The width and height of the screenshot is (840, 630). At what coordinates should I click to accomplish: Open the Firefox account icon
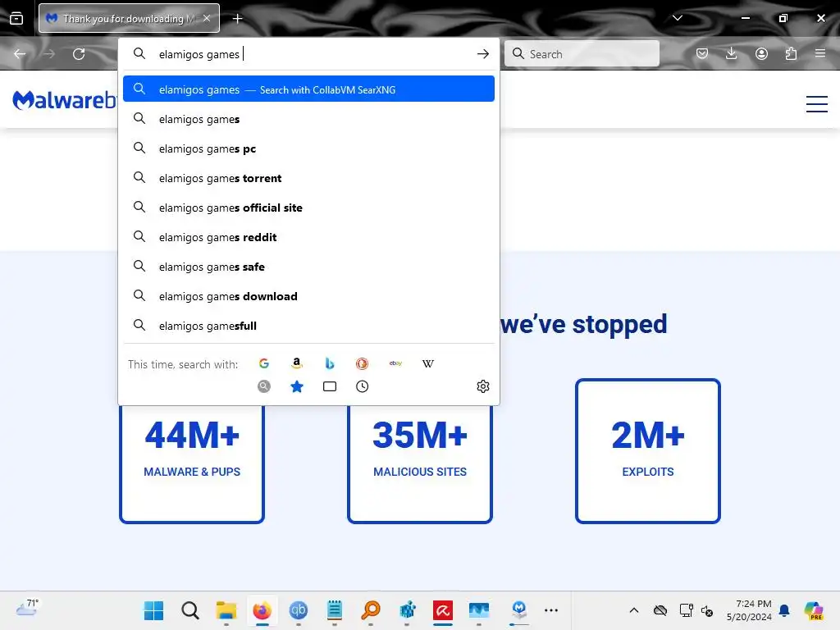coord(761,53)
